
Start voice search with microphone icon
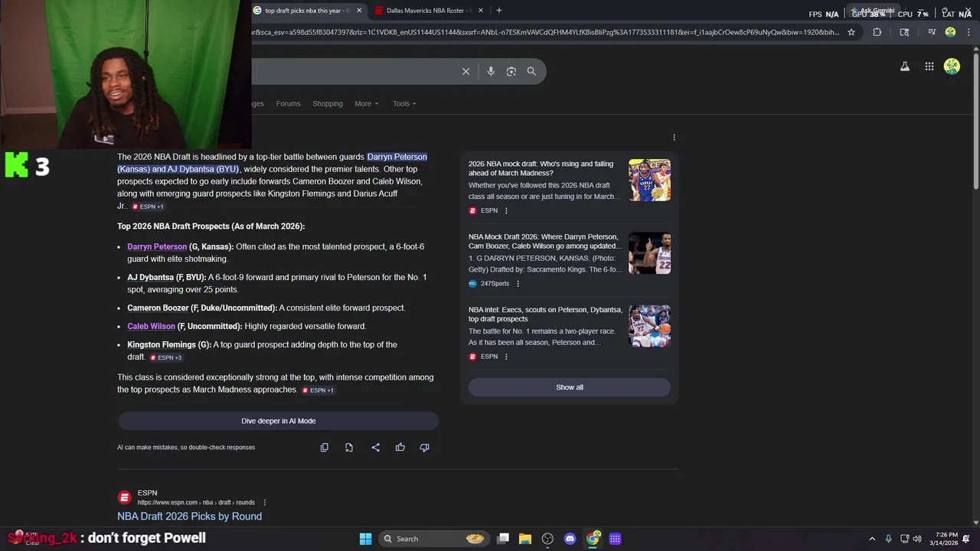(491, 71)
